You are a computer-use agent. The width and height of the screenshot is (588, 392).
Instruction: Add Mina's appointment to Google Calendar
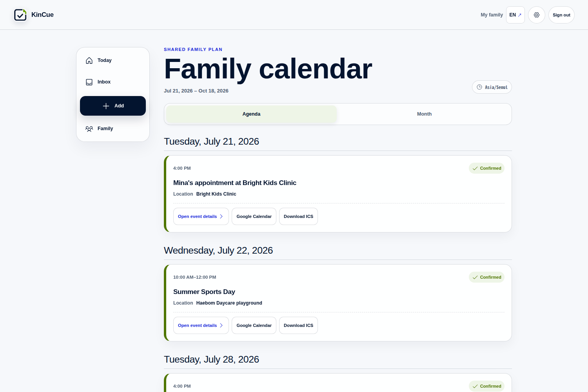click(254, 216)
